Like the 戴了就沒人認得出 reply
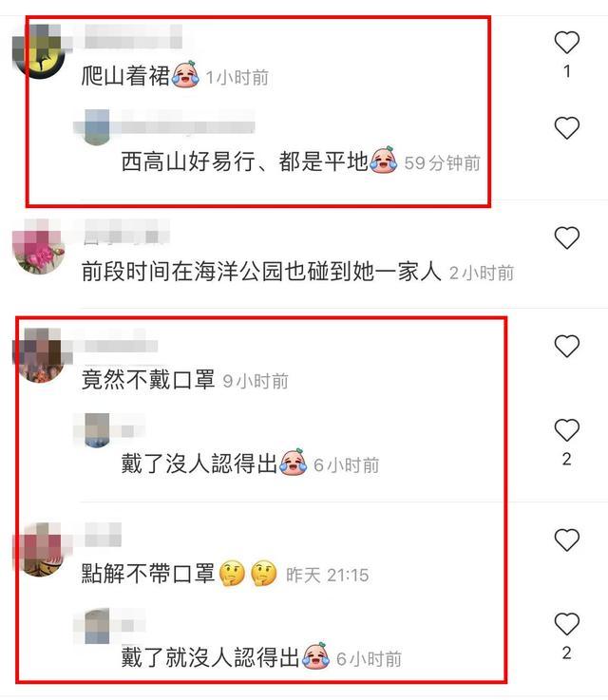Image resolution: width=608 pixels, height=700 pixels. pyautogui.click(x=566, y=624)
